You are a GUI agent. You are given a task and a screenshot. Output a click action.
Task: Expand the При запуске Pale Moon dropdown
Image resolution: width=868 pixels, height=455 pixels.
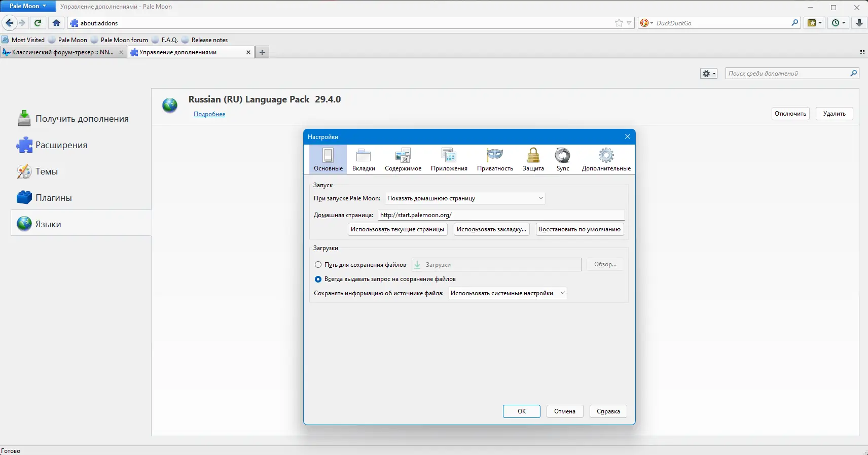pos(465,198)
